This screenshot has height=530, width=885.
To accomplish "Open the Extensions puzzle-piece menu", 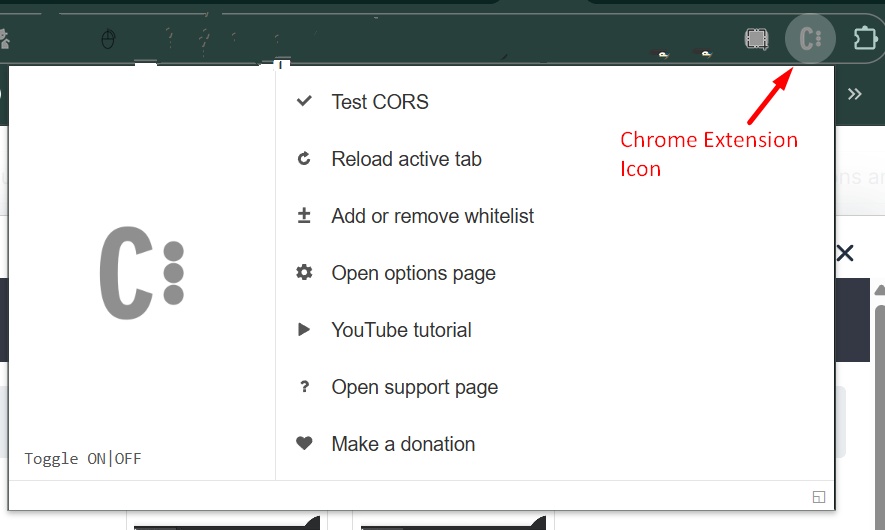I will pos(865,38).
